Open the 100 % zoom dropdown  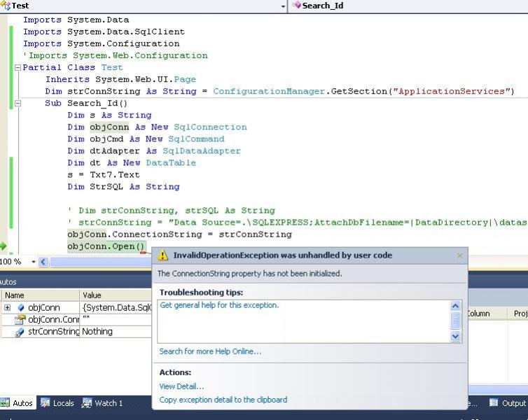tap(34, 262)
